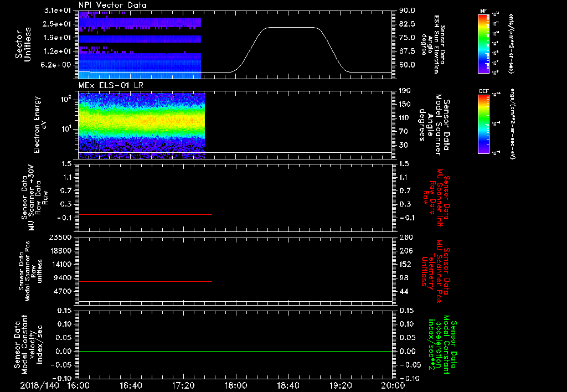Click the 18800 scanner position tick label
567x392 pixels.
pyautogui.click(x=60, y=251)
